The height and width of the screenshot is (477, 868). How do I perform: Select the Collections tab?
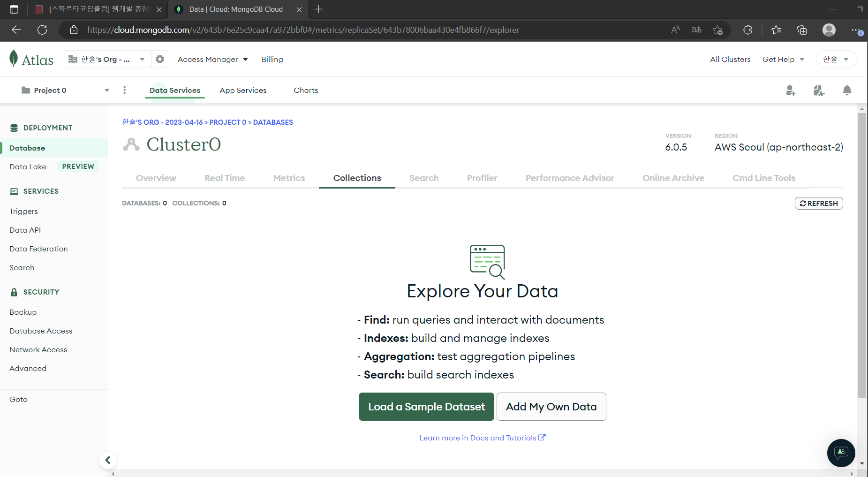357,178
